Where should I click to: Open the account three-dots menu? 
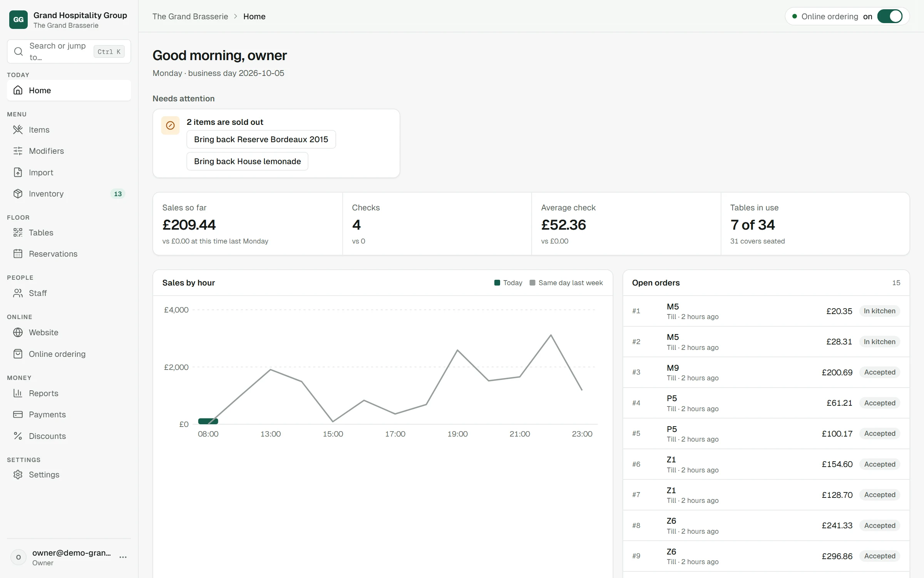click(123, 557)
